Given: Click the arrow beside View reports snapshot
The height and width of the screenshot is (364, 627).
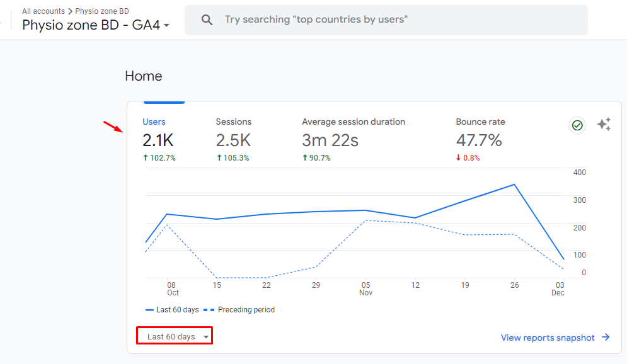Looking at the screenshot, I should [x=606, y=337].
